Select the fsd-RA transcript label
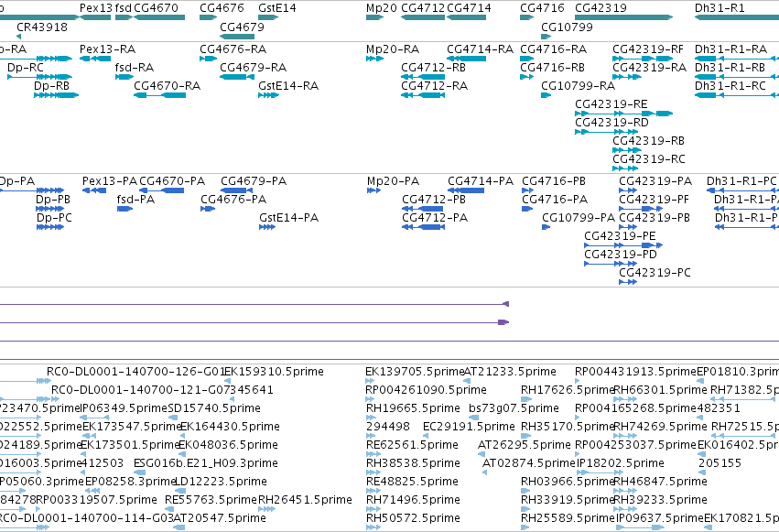Viewport: 779px width, 532px height. click(x=135, y=68)
